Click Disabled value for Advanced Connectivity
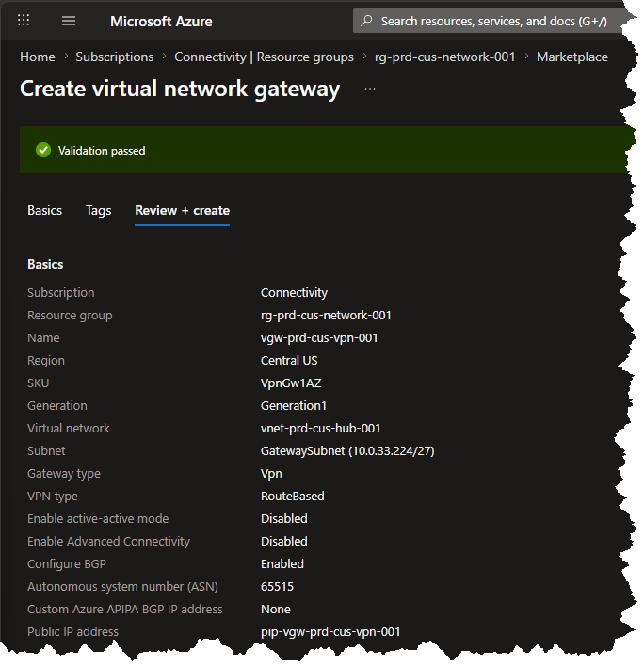Viewport: 644px width, 668px height. tap(284, 541)
